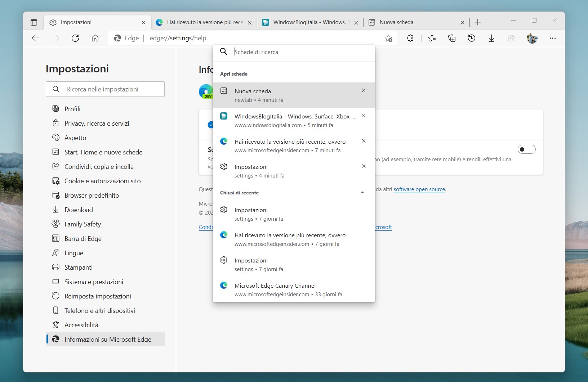
Task: Open the History clock icon
Action: tap(472, 38)
